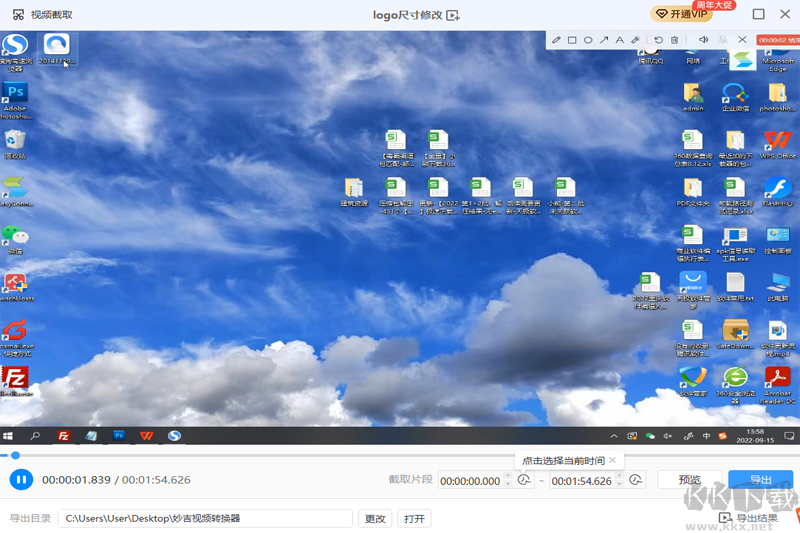Click the 开通VIP button

(x=693, y=14)
